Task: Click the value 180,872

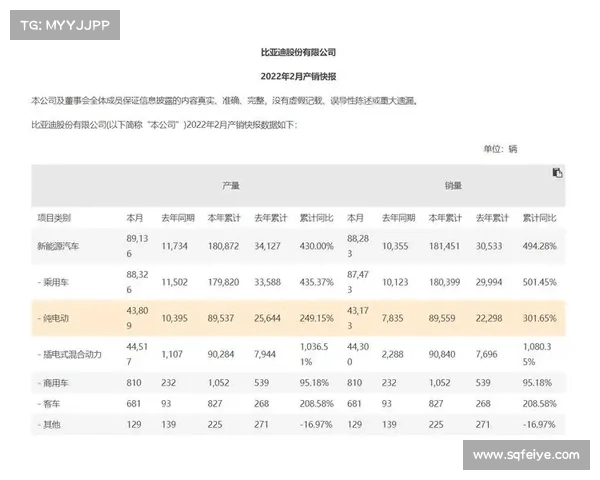Action: [x=223, y=246]
